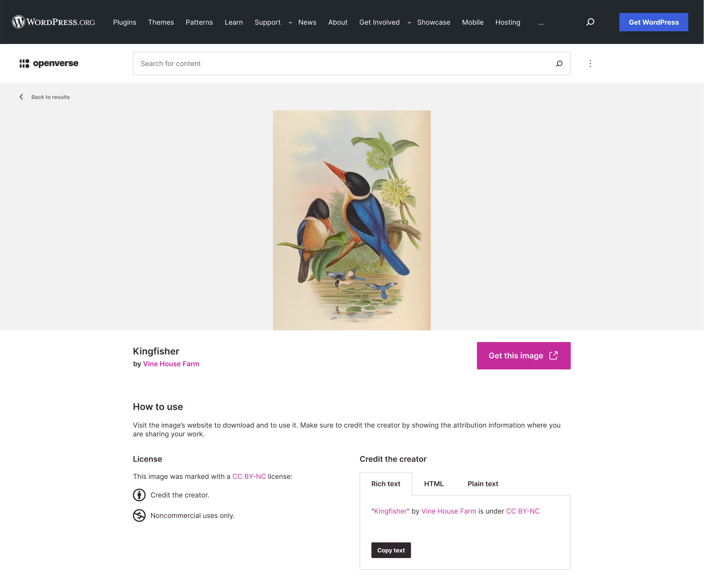Expand the Support dropdown

(x=290, y=22)
